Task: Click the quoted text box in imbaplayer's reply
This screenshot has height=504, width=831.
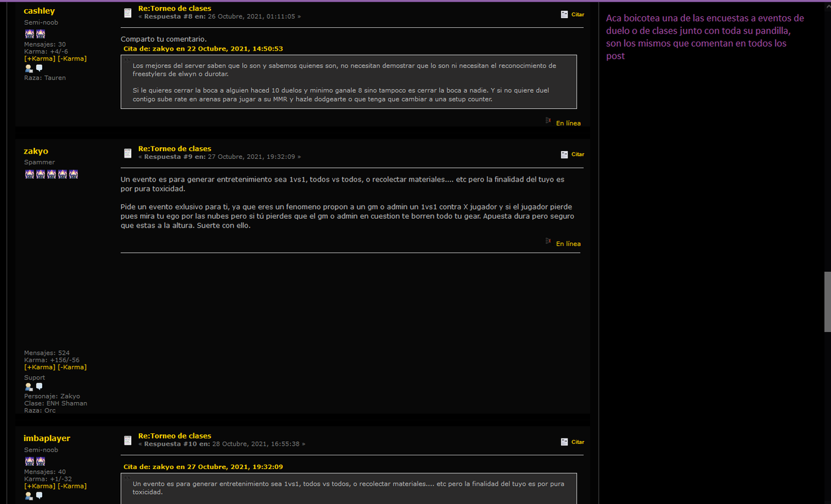Action: coord(349,488)
